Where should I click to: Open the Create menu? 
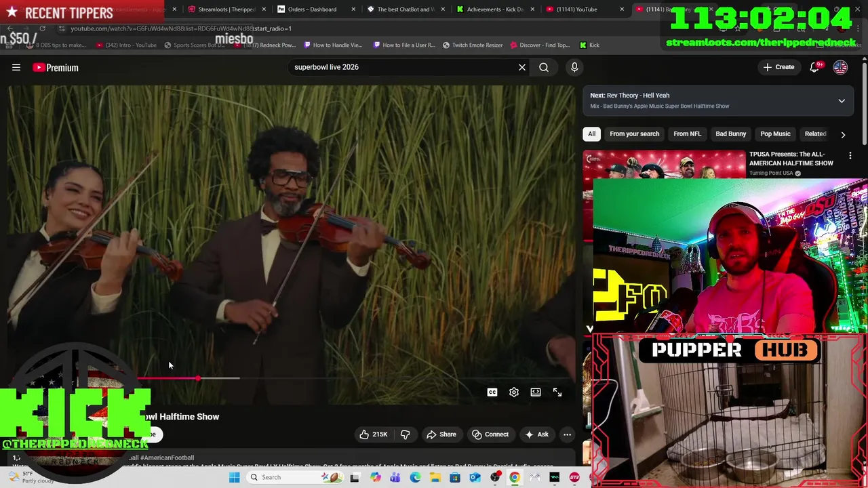(778, 67)
